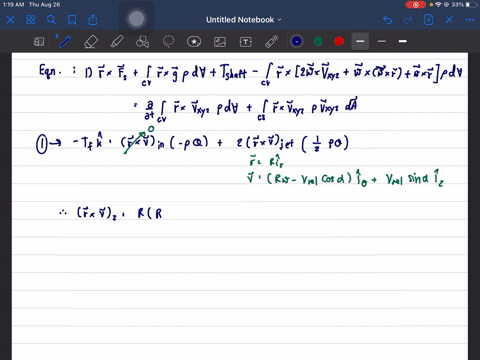The image size is (480, 360).
Task: Open the Untitled Notebook title dropdown
Action: click(x=244, y=20)
